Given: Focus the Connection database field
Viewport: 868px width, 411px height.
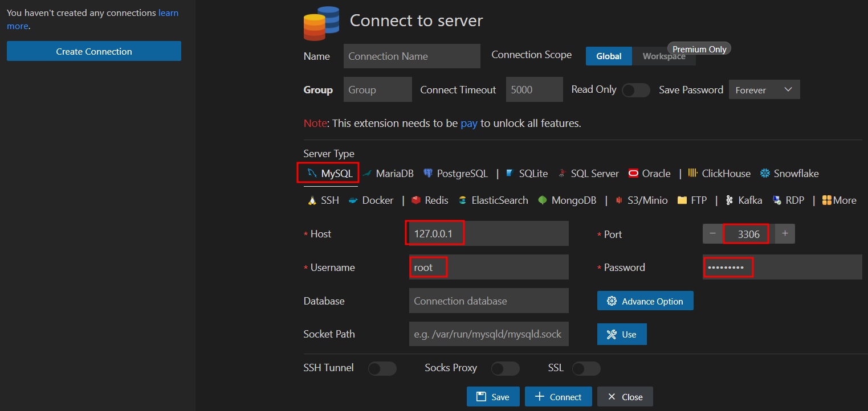Looking at the screenshot, I should (489, 301).
